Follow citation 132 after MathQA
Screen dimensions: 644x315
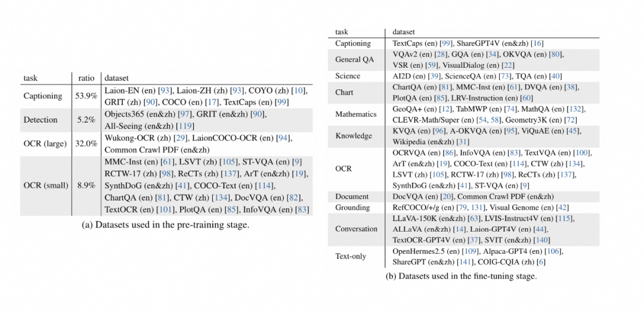578,110
